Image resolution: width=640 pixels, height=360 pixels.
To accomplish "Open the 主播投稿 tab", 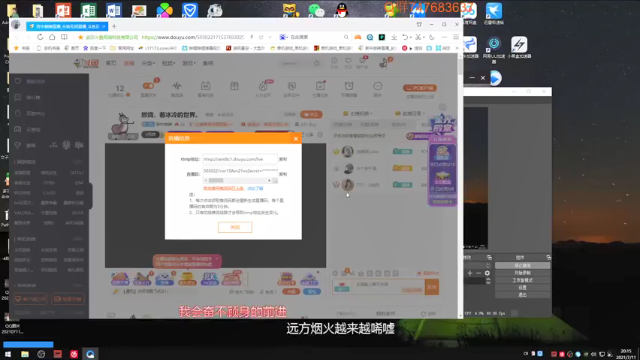I will 358,113.
